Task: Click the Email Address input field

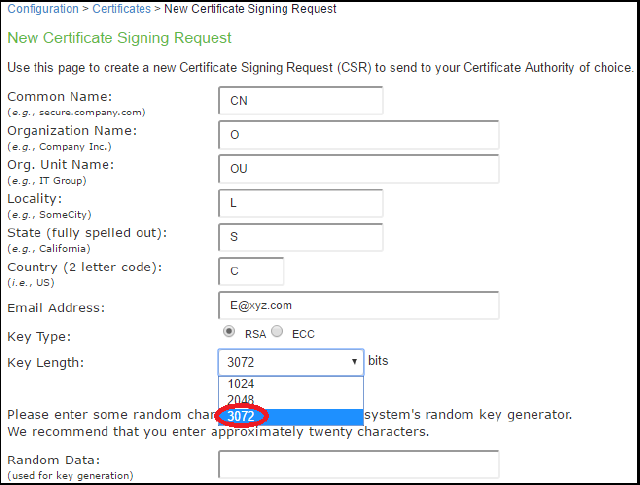Action: click(358, 305)
